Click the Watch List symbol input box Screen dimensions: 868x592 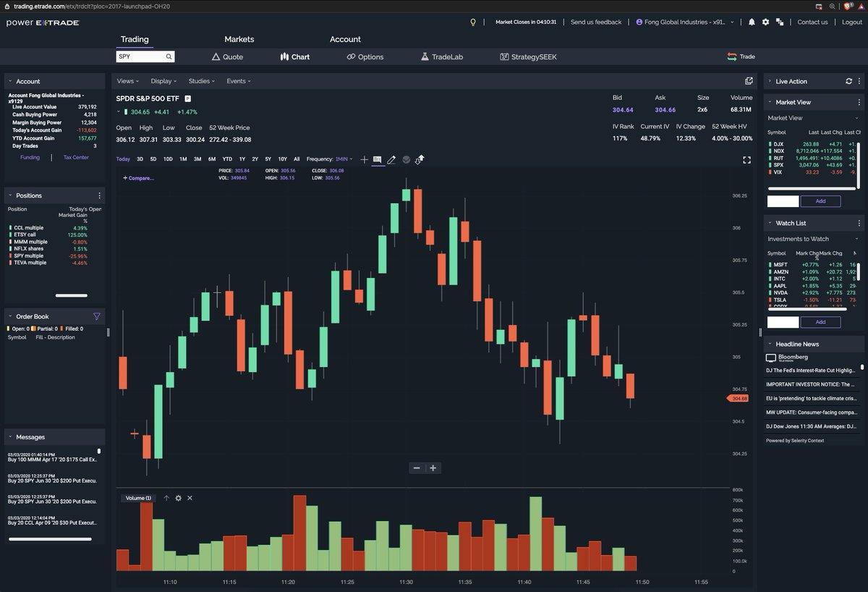[x=783, y=322]
